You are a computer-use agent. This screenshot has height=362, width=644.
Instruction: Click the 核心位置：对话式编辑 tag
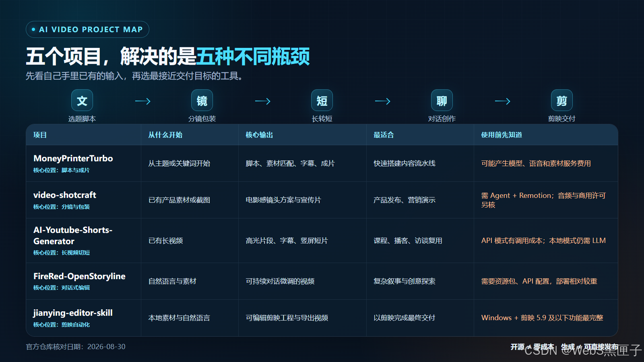click(62, 288)
